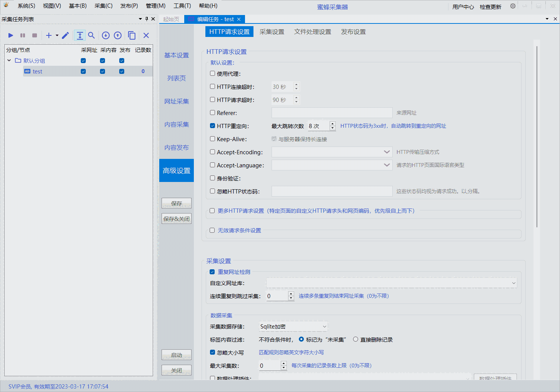560x392 pixels.
Task: Pause the running collection task
Action: coord(22,35)
